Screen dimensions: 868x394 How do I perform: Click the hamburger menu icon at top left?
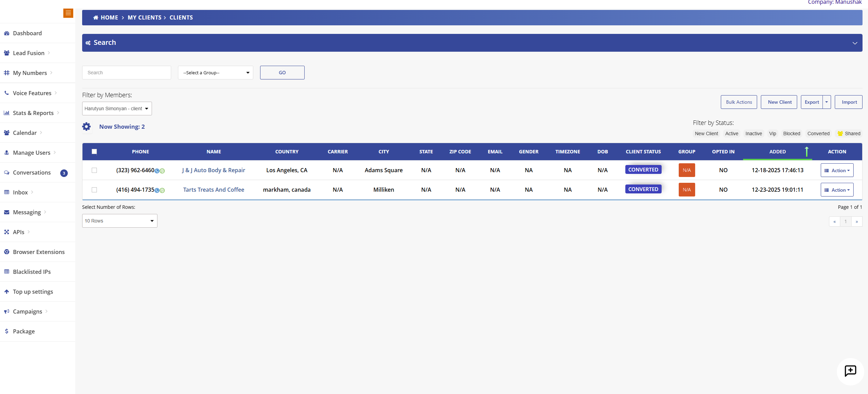pos(68,13)
